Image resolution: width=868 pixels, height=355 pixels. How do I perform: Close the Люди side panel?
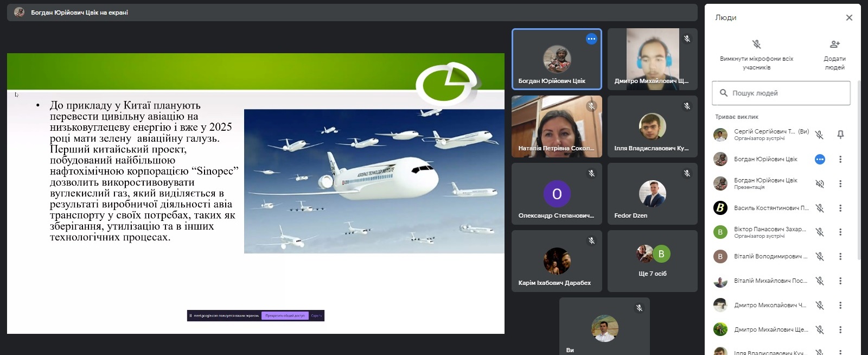(x=849, y=18)
